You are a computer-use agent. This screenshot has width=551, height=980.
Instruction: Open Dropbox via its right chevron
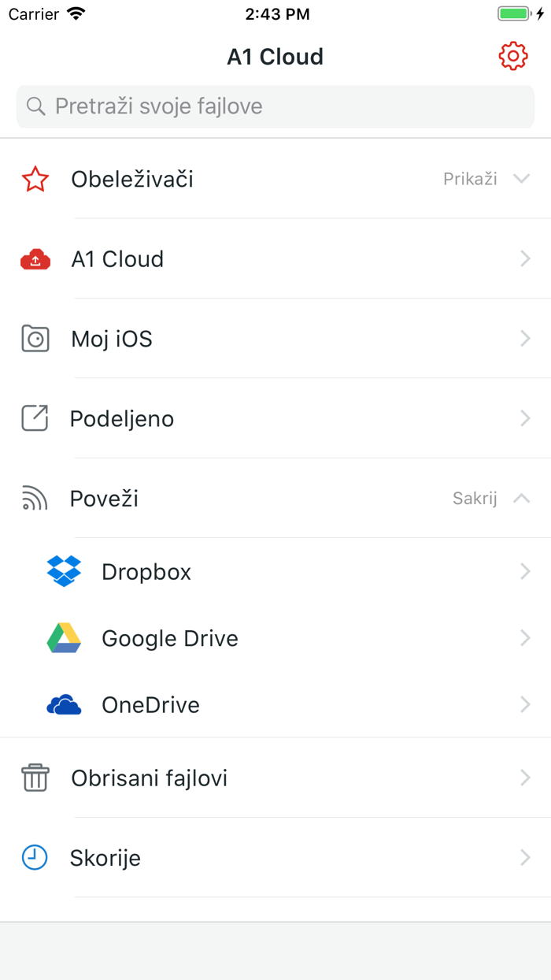(525, 571)
